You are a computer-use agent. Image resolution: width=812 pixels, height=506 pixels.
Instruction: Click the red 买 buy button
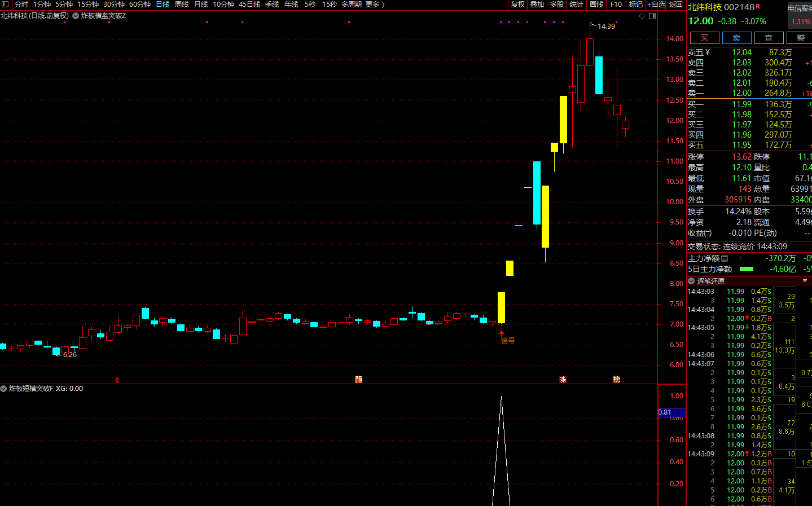[x=704, y=38]
